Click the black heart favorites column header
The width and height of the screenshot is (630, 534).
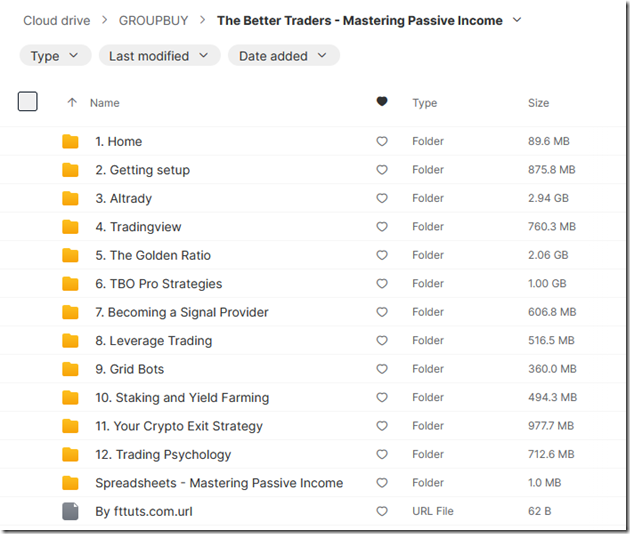[382, 102]
